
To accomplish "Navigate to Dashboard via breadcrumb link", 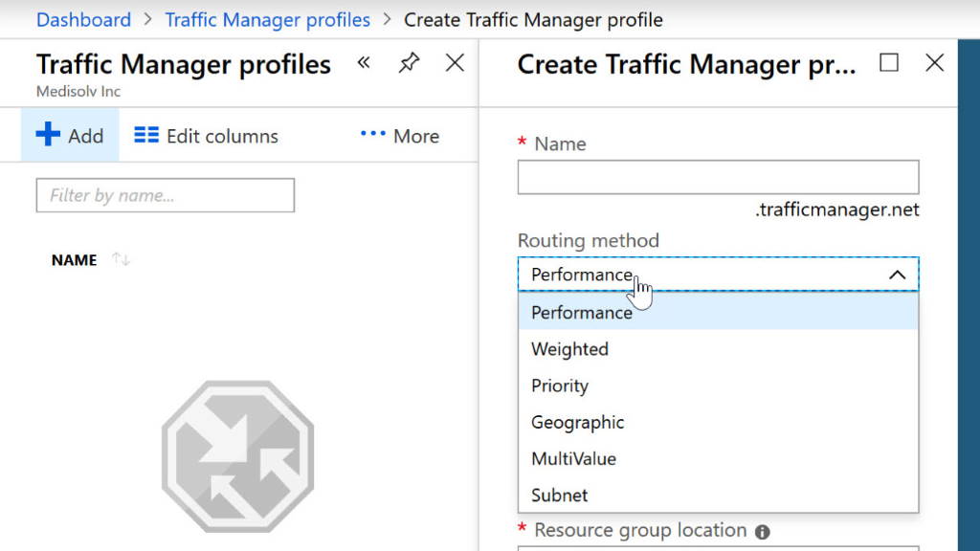I will coord(83,19).
